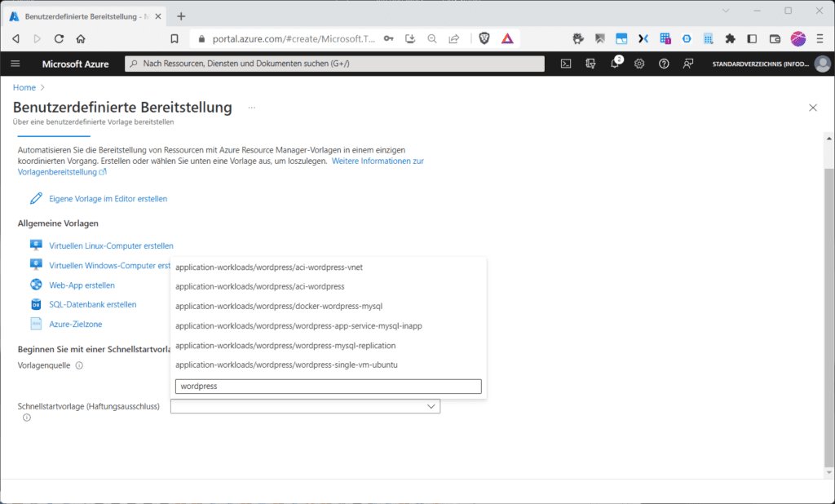This screenshot has height=504, width=835.
Task: Click the Microsoft Azure logo text
Action: 75,64
